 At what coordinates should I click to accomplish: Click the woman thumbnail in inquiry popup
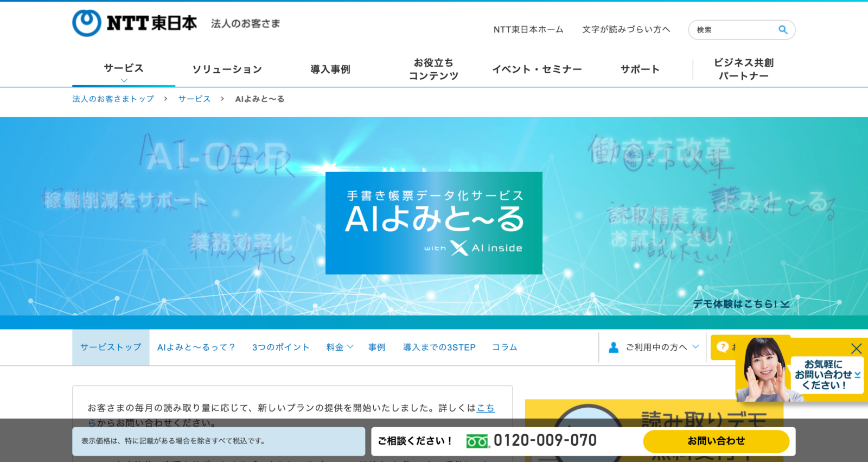click(x=765, y=370)
